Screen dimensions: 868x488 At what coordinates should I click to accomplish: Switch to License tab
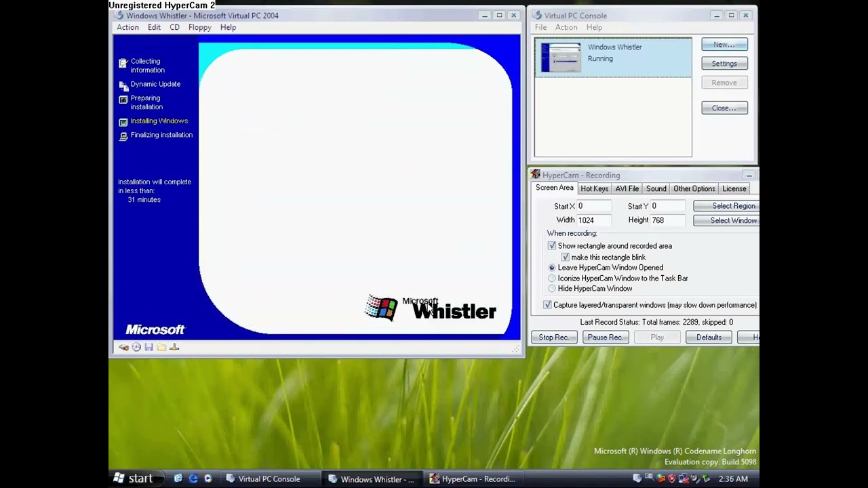pyautogui.click(x=734, y=188)
